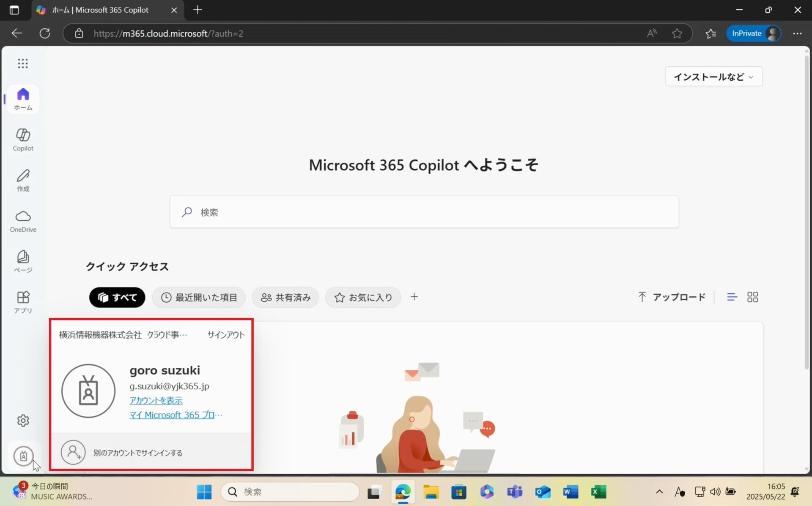Open Edge Settings and more menu

point(797,33)
